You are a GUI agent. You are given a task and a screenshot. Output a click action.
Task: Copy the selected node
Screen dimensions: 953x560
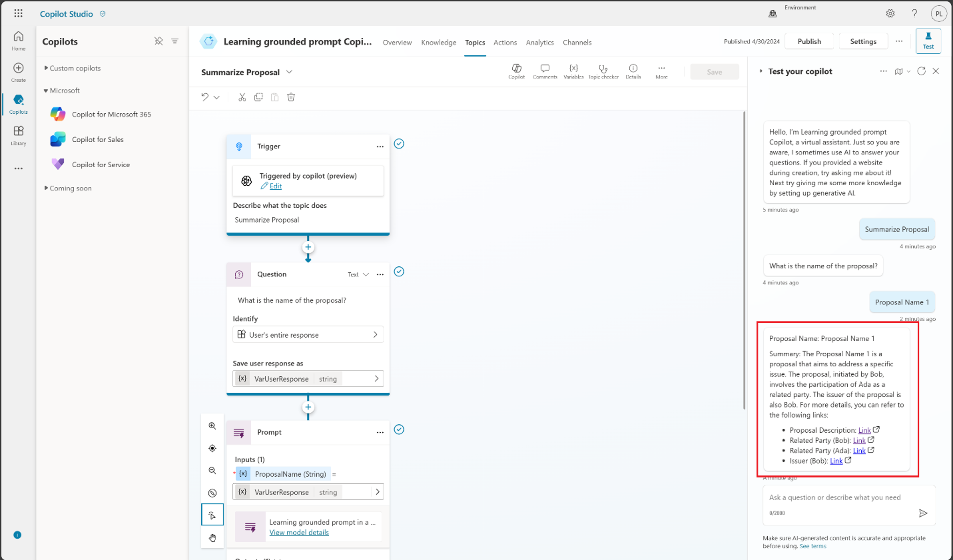tap(259, 97)
